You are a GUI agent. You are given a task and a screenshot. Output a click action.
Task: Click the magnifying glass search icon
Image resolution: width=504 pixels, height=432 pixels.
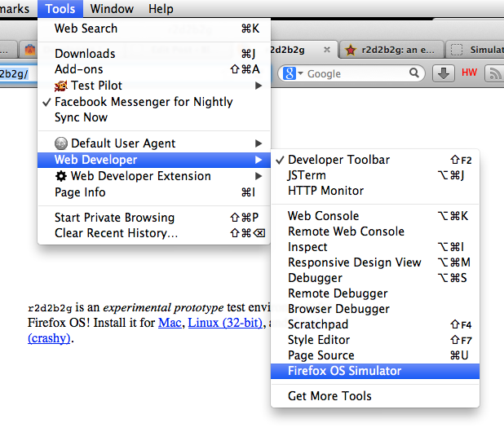point(414,73)
